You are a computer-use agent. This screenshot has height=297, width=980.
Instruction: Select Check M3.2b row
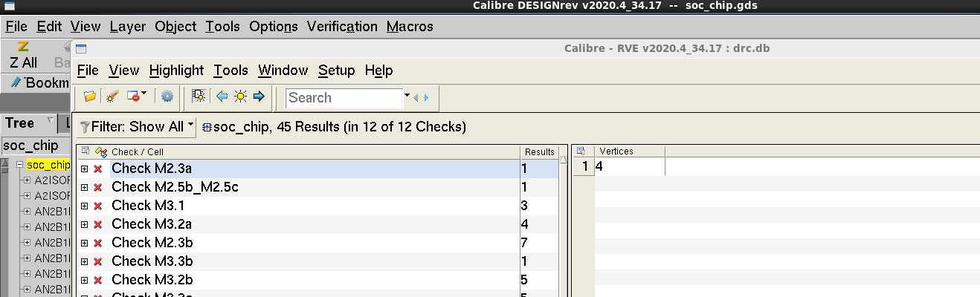point(318,280)
